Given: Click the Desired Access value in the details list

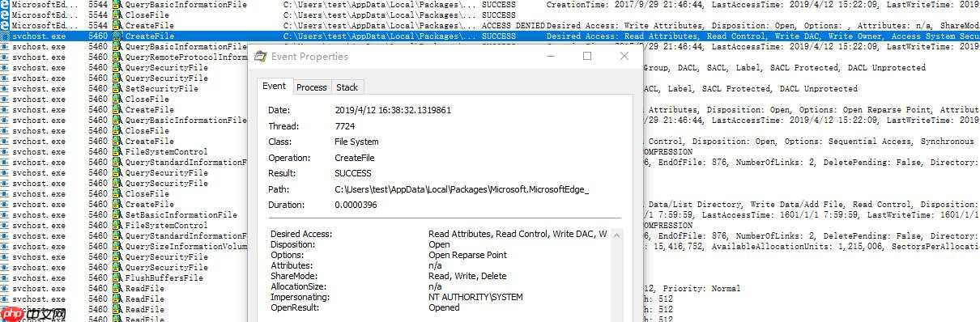Looking at the screenshot, I should coord(517,234).
